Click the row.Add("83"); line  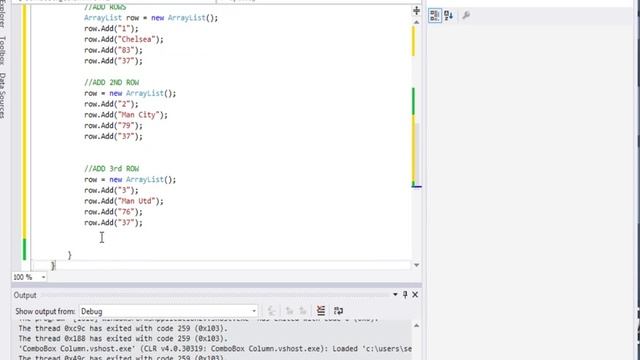[x=113, y=50]
